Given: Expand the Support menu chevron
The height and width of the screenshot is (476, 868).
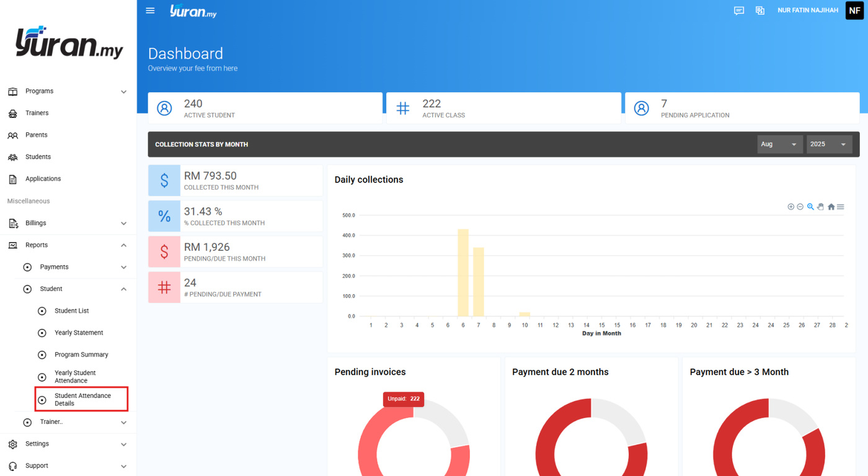Looking at the screenshot, I should 123,466.
